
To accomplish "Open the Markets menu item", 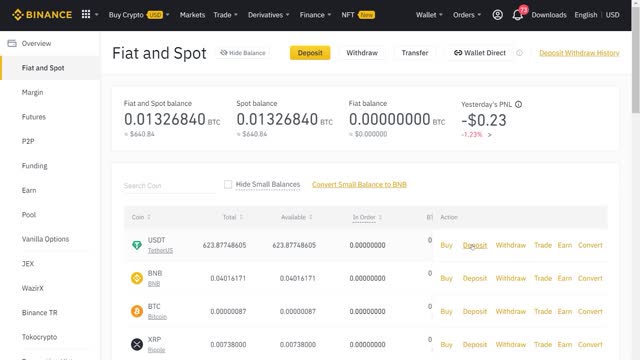I will 192,15.
